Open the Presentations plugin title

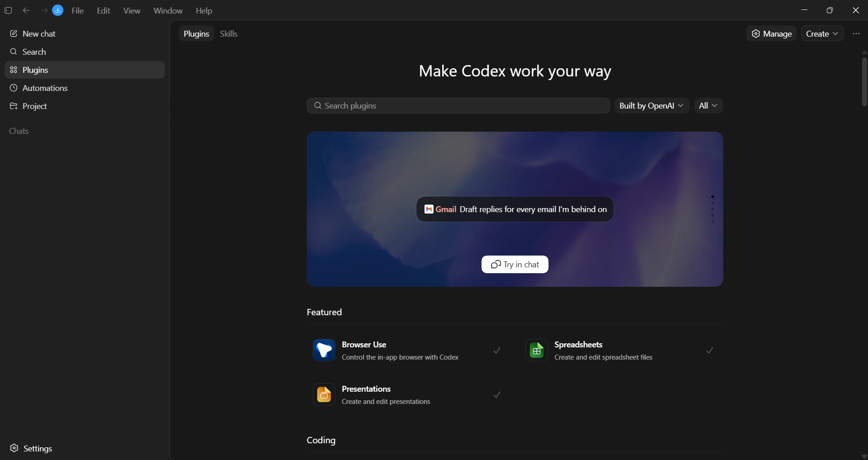click(366, 389)
